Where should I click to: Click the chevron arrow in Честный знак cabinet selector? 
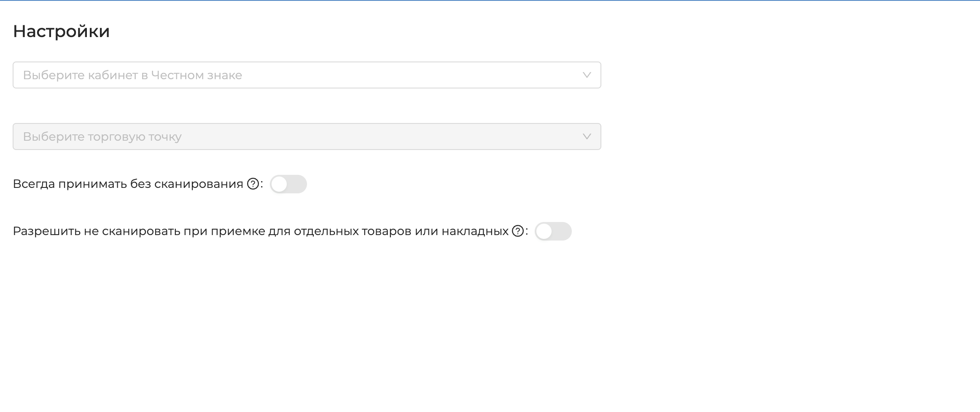(587, 75)
